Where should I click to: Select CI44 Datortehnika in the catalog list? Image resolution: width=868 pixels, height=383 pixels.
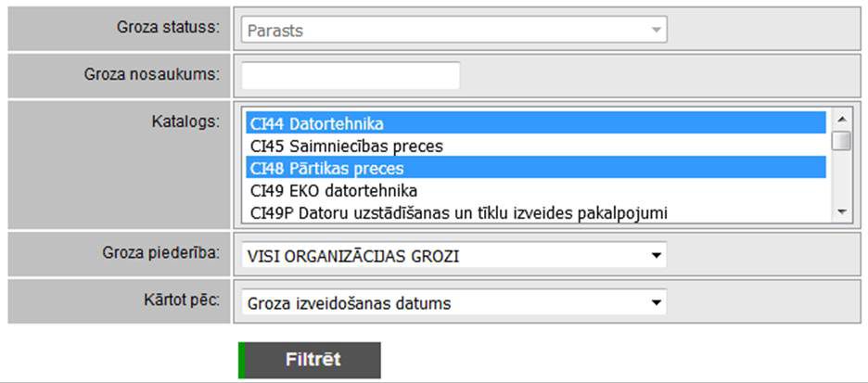pos(535,123)
